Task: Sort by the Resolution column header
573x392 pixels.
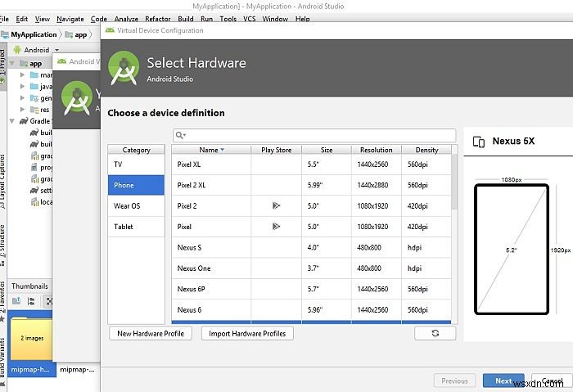Action: pyautogui.click(x=376, y=150)
